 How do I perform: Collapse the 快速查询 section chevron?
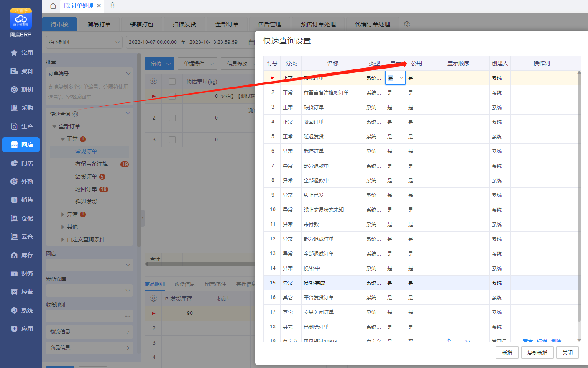coord(128,114)
